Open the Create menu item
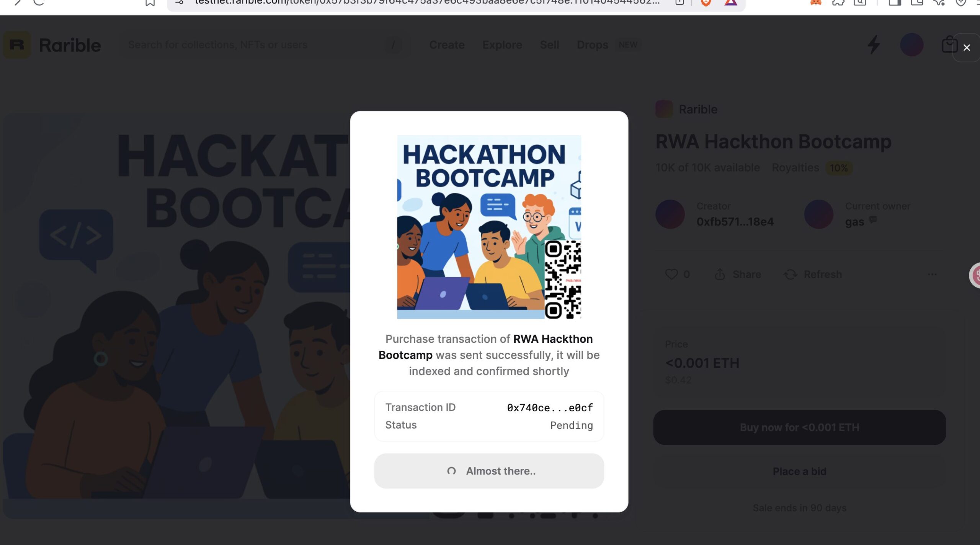 pyautogui.click(x=447, y=45)
